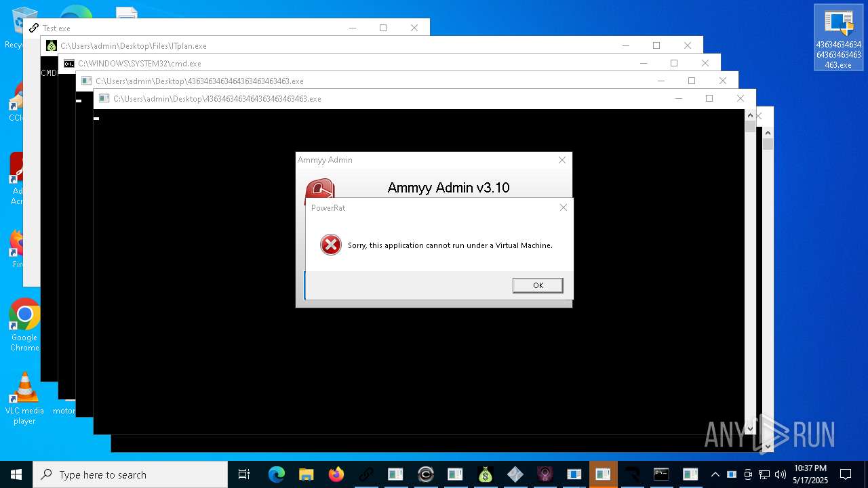Open the Google Chrome desktop shortcut
868x488 pixels.
pos(24,325)
